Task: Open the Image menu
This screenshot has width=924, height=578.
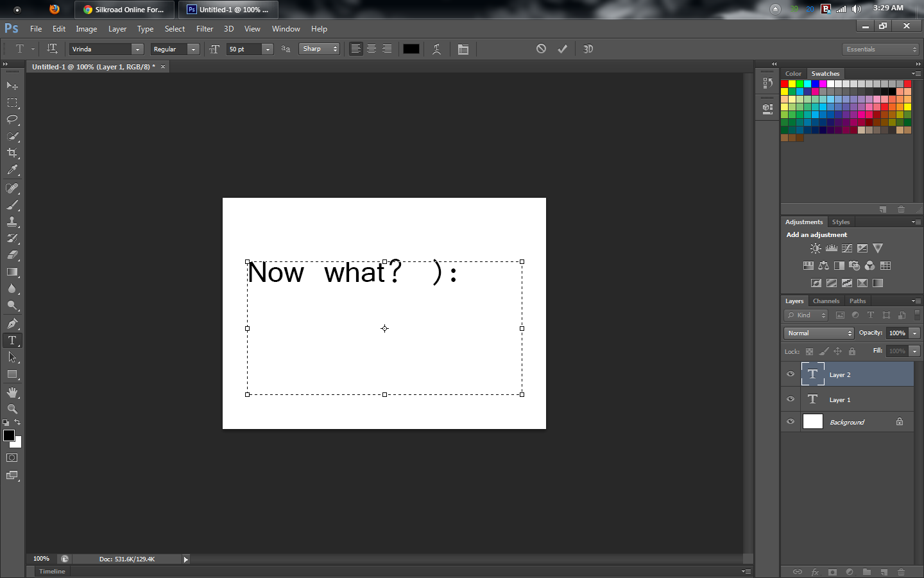Action: point(86,28)
